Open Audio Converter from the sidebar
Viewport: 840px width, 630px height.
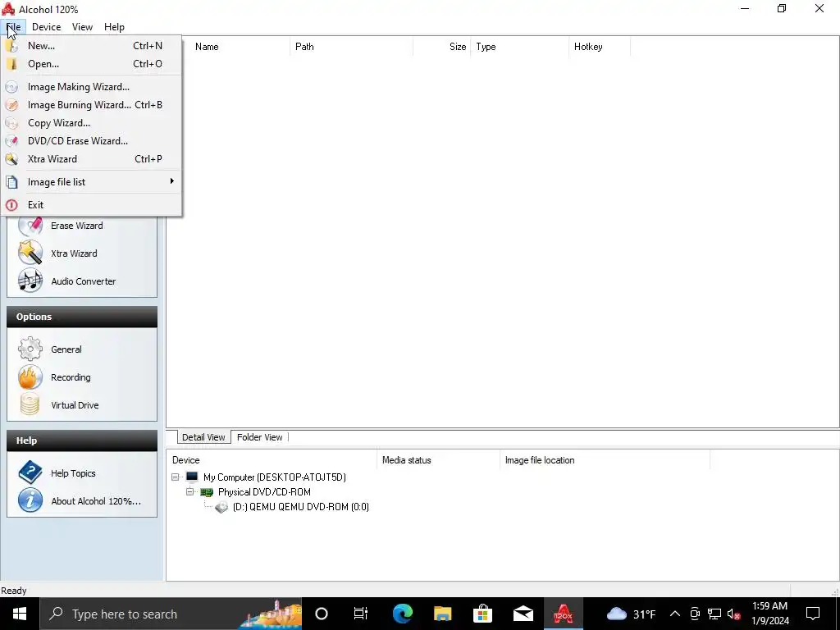(x=83, y=281)
